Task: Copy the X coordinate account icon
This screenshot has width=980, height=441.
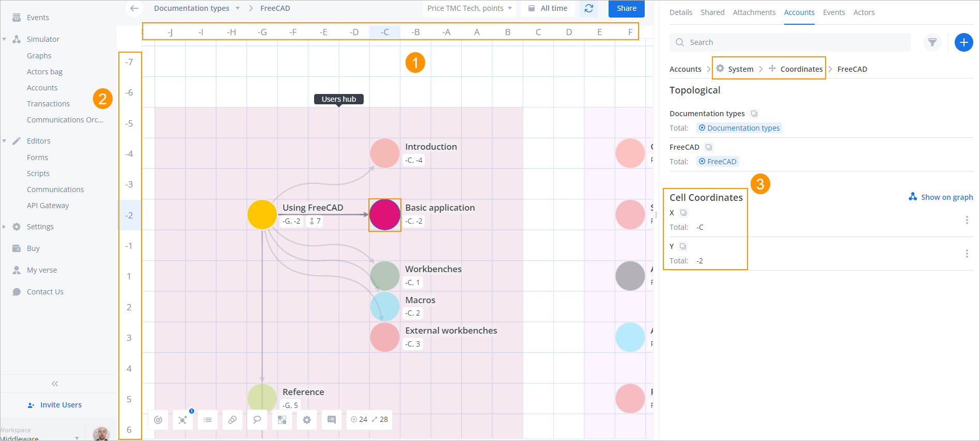Action: click(x=683, y=213)
